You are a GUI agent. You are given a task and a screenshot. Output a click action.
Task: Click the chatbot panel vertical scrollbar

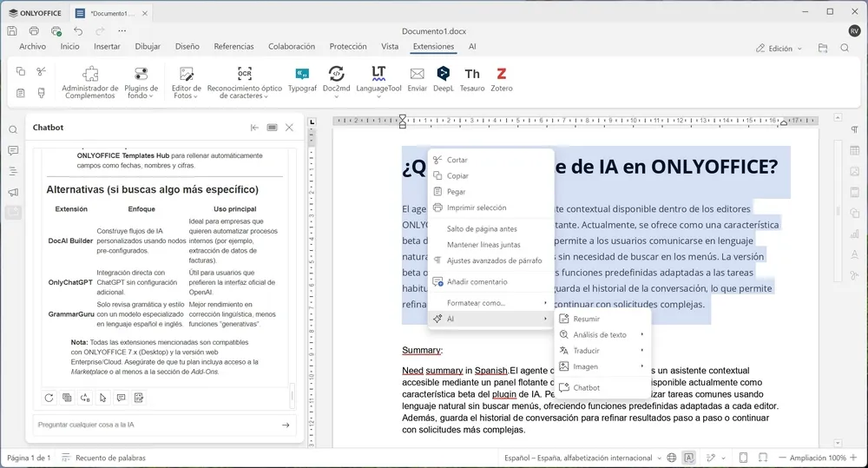(x=292, y=394)
